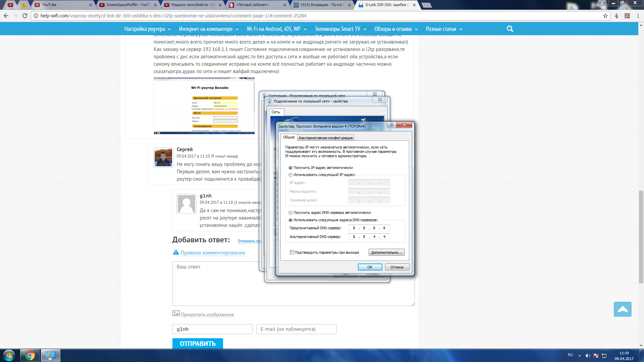Select obtain IP address automatically

tap(290, 168)
